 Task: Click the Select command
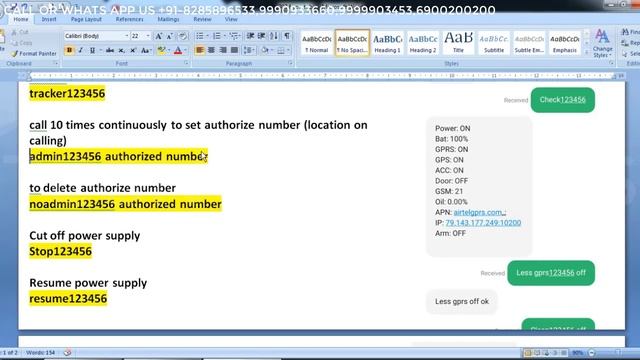point(631,54)
